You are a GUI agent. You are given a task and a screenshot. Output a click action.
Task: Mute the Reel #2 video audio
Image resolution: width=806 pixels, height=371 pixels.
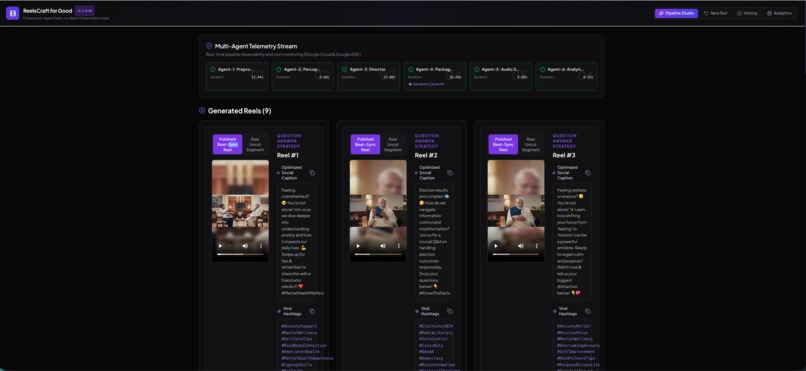tap(383, 246)
